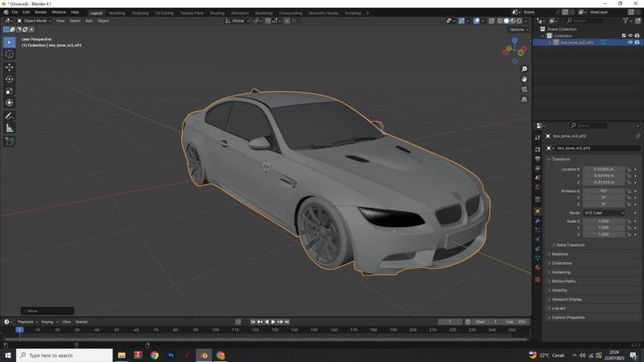The image size is (644, 362).
Task: Hide bmw_bmw_m3_e92 object with eye icon
Action: 630,43
